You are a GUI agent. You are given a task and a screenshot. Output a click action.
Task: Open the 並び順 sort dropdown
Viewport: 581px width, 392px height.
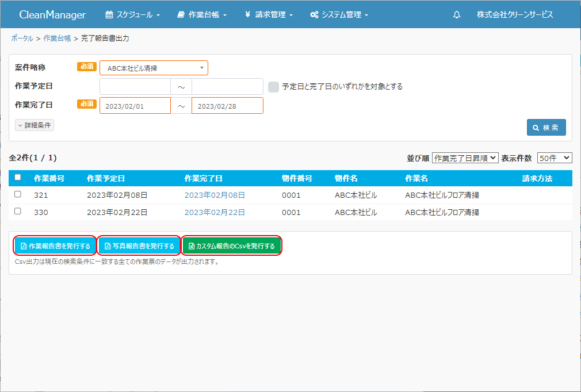(465, 158)
